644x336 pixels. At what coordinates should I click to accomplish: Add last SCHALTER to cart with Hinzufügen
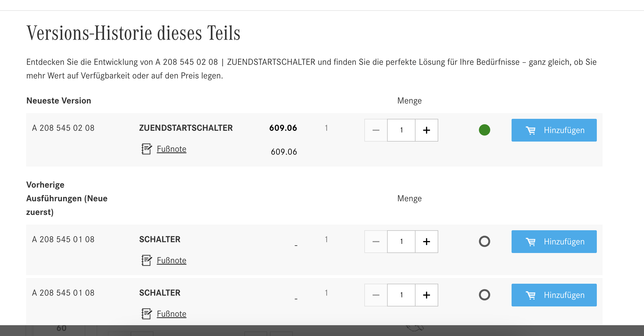(x=554, y=295)
